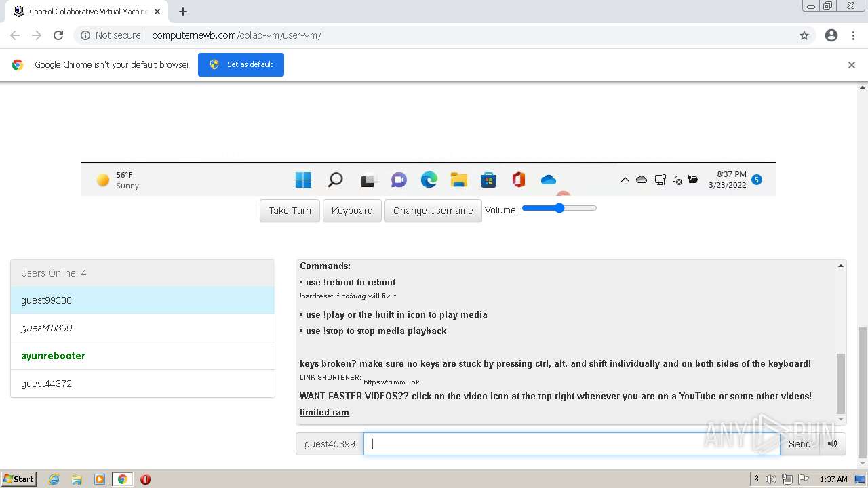
Task: Open the VM clock showing 8:37 PM
Action: coord(727,180)
